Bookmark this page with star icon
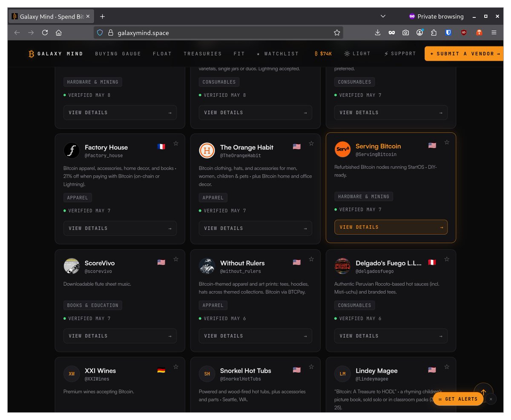This screenshot has height=420, width=511. click(337, 32)
